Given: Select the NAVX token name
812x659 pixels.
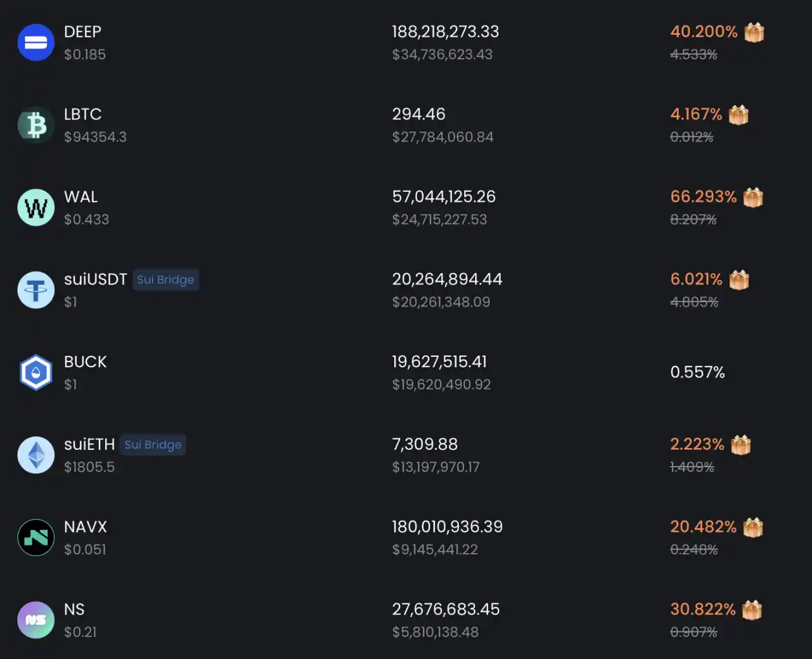Looking at the screenshot, I should coord(85,527).
